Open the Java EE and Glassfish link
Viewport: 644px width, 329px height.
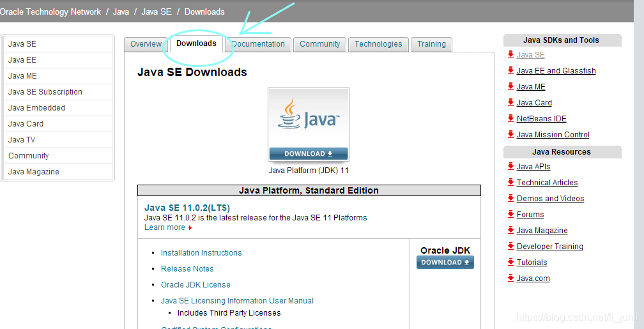click(x=556, y=71)
